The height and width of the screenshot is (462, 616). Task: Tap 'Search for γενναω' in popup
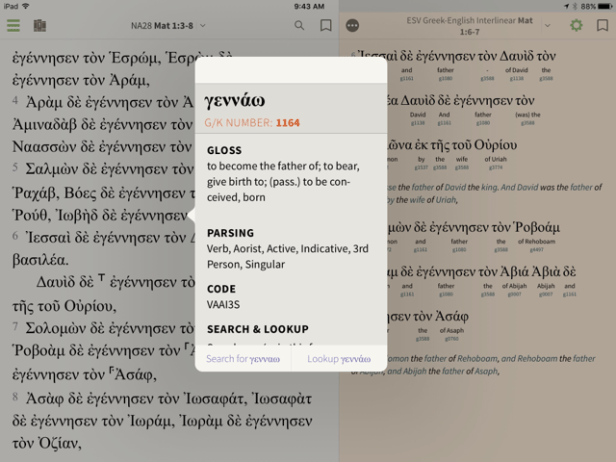(x=243, y=358)
